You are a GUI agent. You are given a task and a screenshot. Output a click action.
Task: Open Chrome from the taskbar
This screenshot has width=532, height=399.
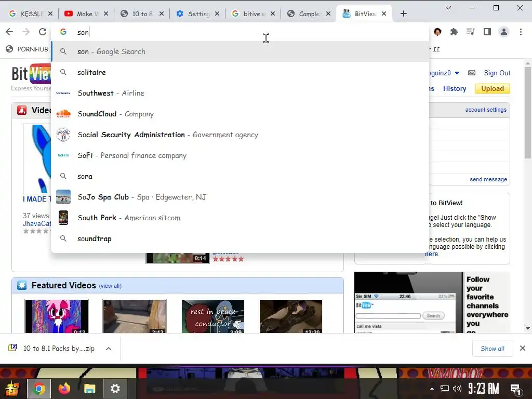39,389
